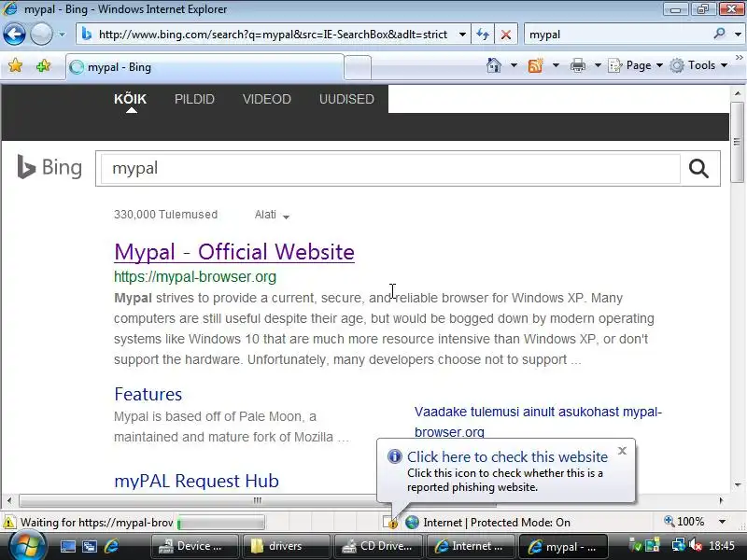This screenshot has width=747, height=560.
Task: Click the address bar URL field
Action: pos(273,35)
